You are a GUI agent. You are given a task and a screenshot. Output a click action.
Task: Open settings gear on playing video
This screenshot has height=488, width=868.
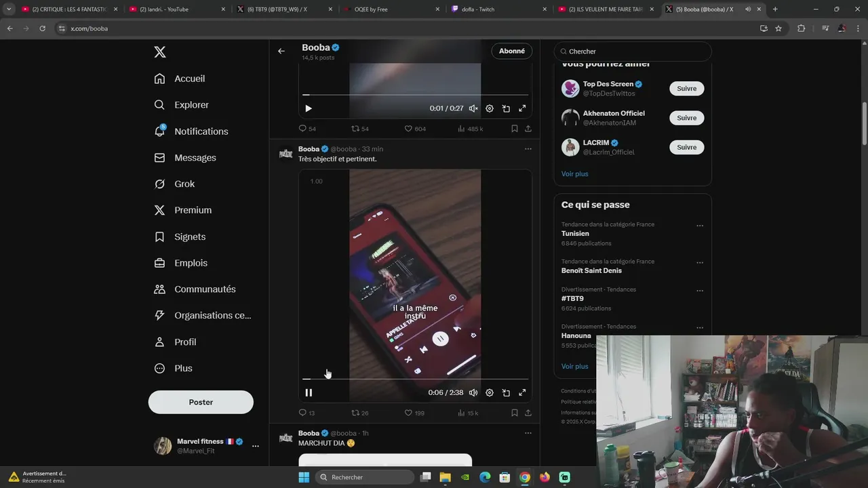[490, 392]
